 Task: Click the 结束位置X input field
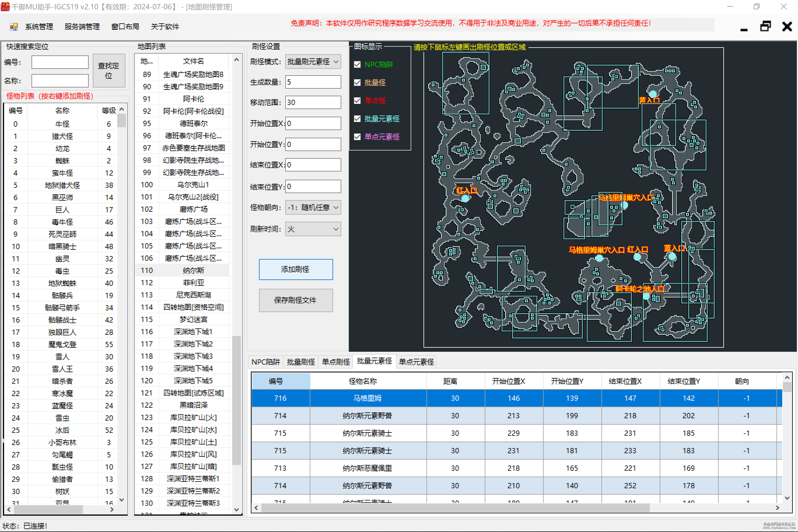click(x=313, y=165)
